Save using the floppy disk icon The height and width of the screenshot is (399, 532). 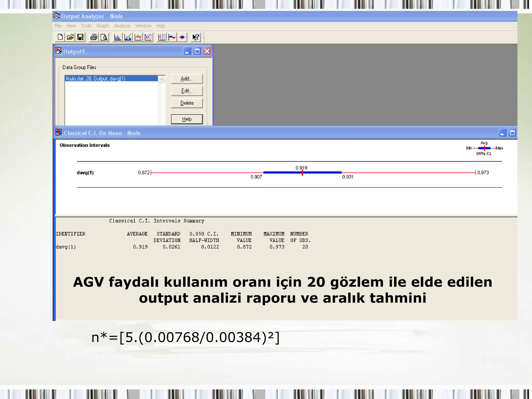click(81, 37)
